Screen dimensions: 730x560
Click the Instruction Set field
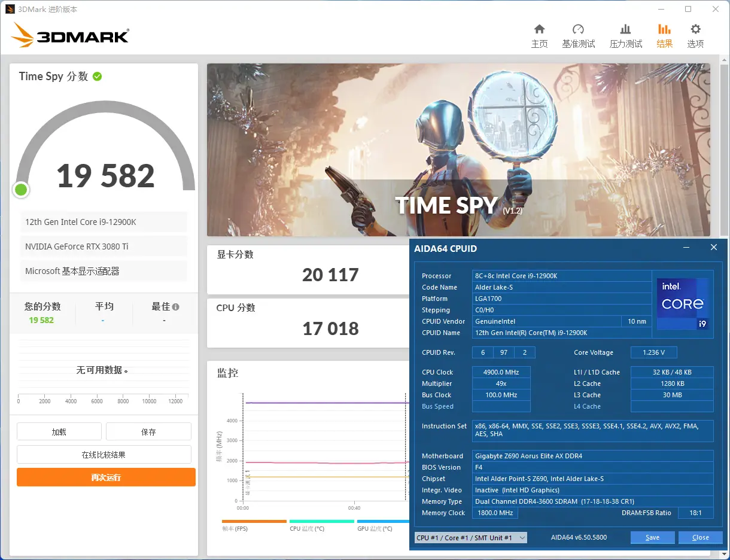[593, 430]
